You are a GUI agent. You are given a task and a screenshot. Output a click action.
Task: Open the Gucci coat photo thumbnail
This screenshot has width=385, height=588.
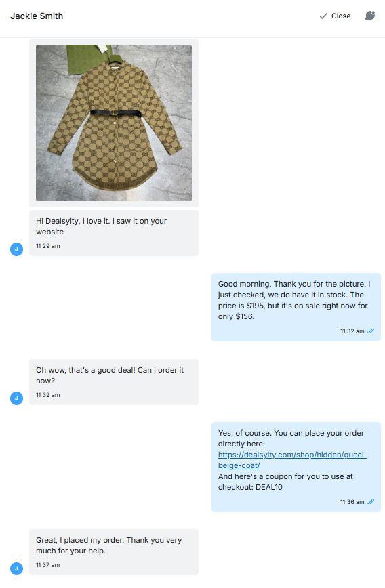(x=114, y=123)
